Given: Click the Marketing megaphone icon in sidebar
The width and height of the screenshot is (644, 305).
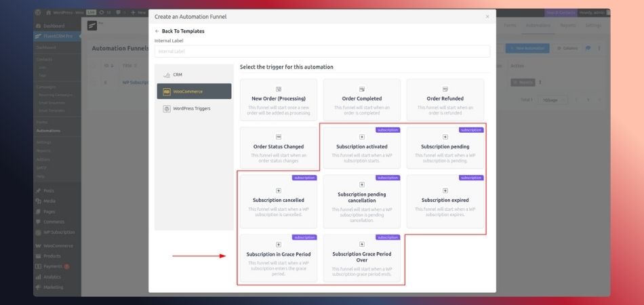Looking at the screenshot, I should click(x=39, y=287).
